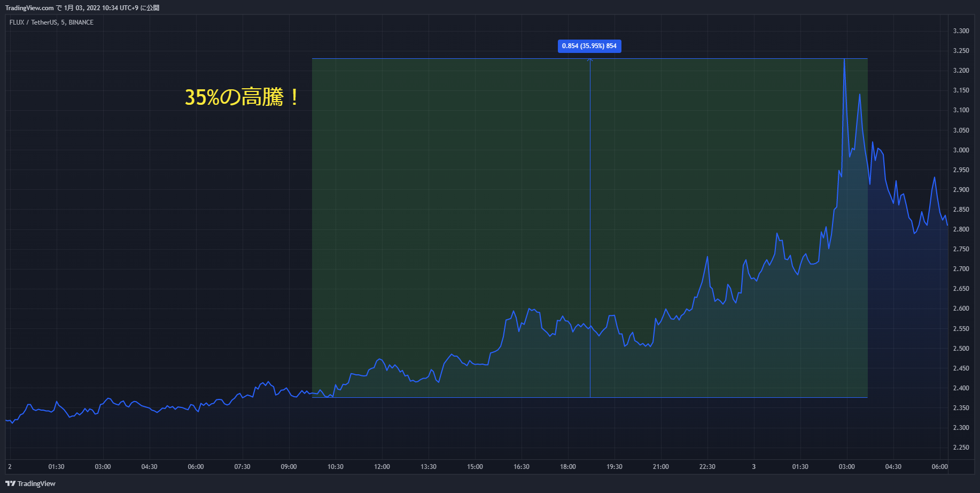
Task: Click the 06:00 time label after day 2
Action: 196,467
